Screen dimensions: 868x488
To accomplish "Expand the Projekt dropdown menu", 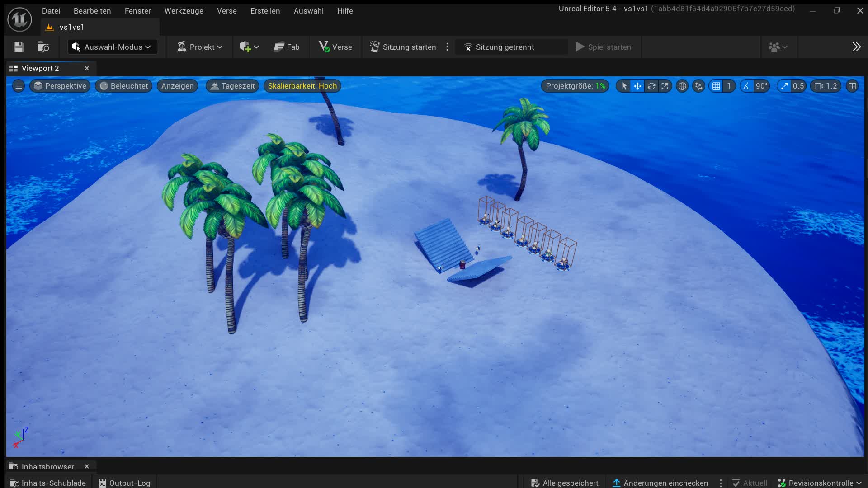I will pos(200,47).
